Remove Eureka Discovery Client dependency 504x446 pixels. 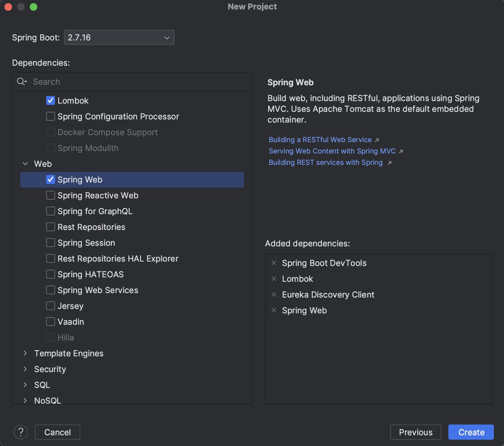[274, 294]
